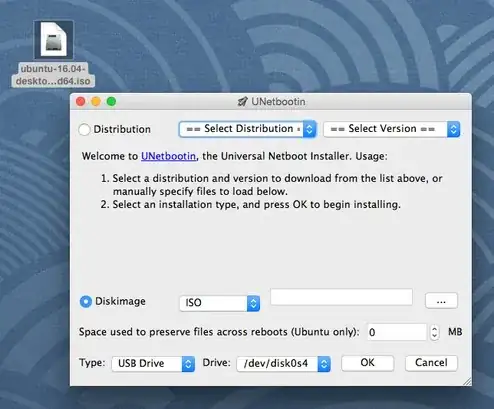
Task: Browse for disk image with ... button
Action: pos(441,301)
